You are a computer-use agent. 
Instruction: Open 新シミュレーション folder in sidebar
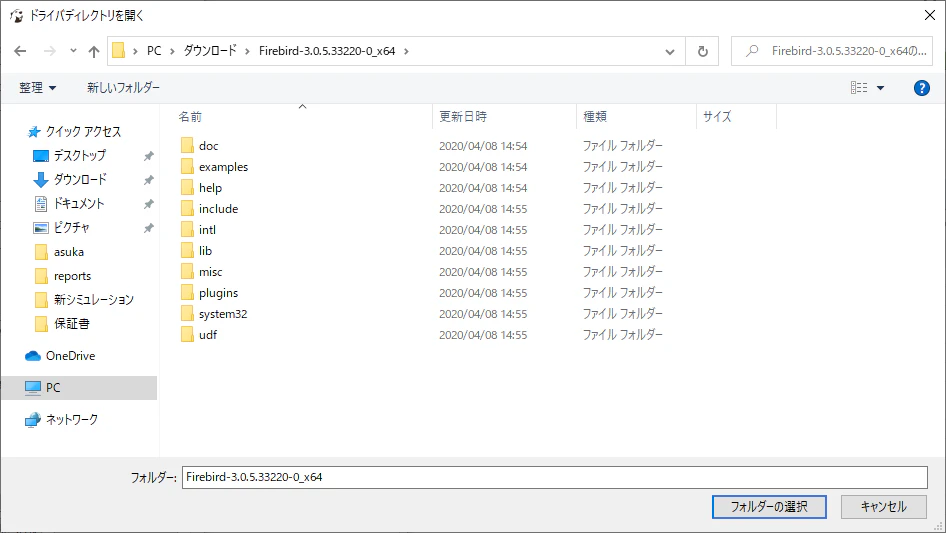coord(94,300)
